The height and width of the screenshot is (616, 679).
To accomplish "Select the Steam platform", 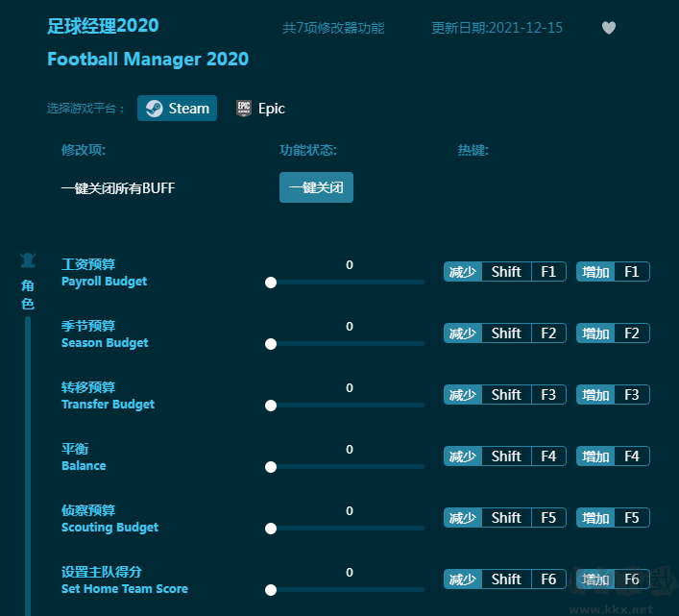I will 177,108.
